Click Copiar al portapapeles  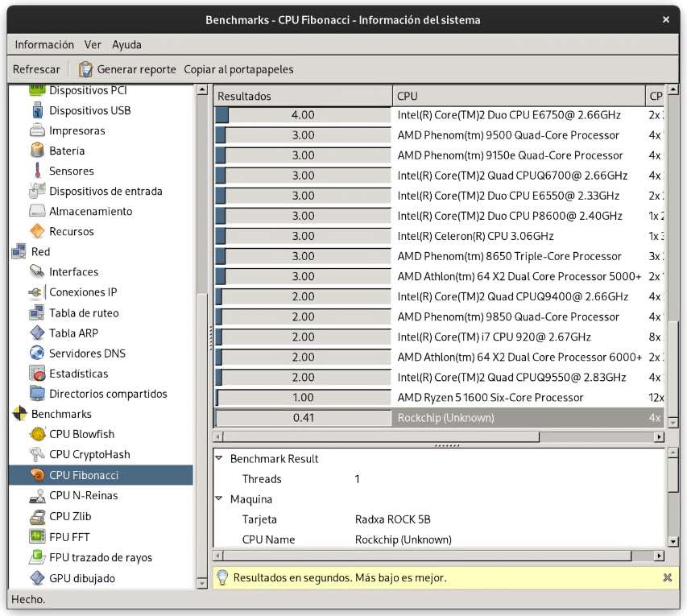238,69
